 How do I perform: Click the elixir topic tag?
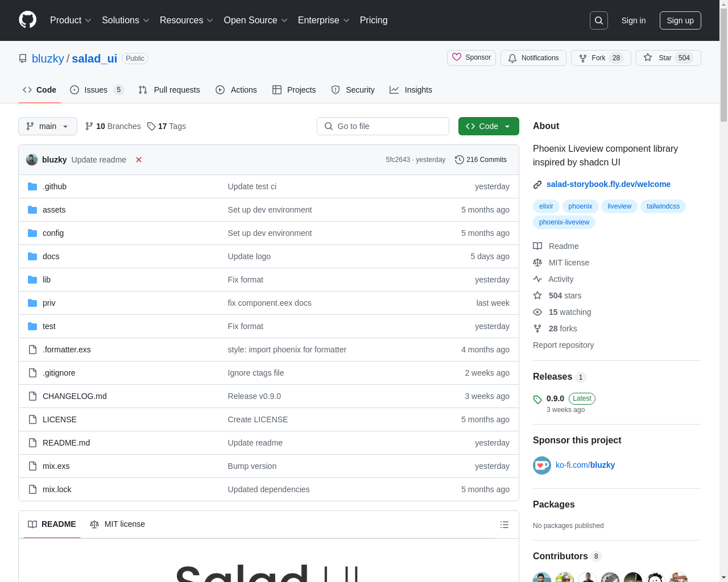coord(546,206)
